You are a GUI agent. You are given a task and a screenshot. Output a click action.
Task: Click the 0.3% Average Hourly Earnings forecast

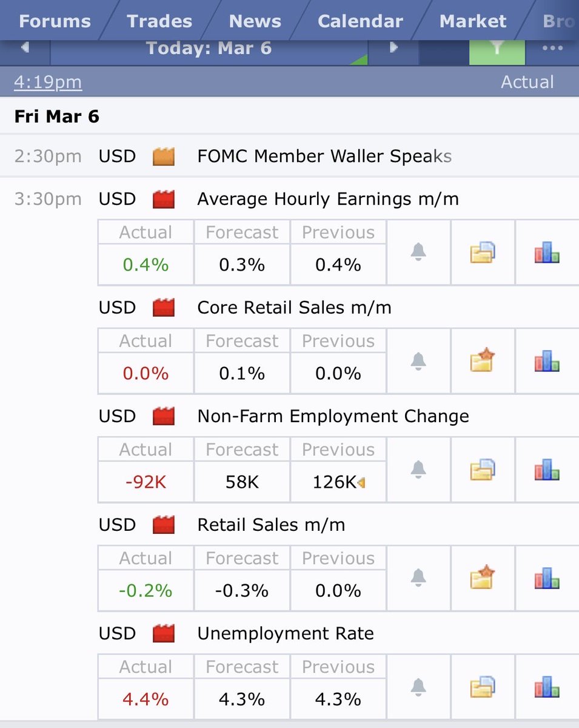pyautogui.click(x=242, y=265)
